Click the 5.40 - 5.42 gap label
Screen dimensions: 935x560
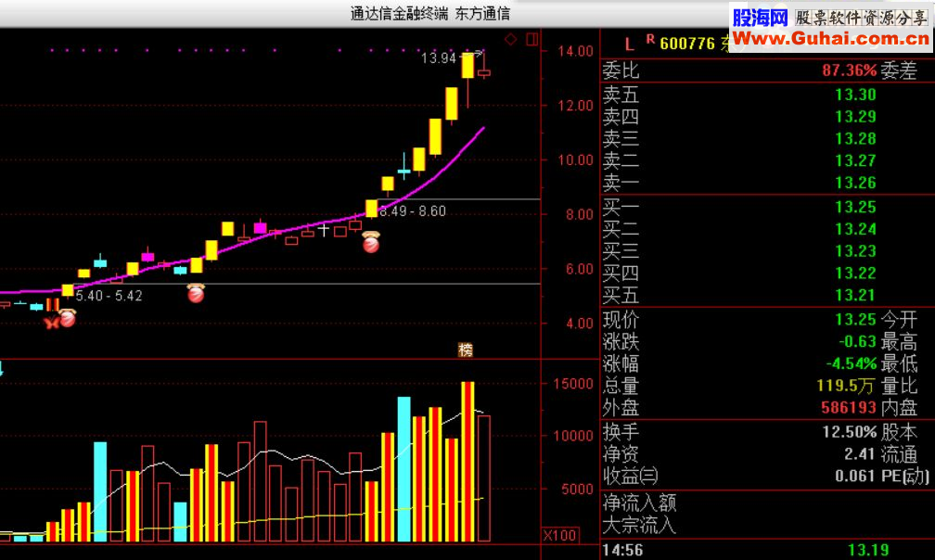[x=109, y=296]
